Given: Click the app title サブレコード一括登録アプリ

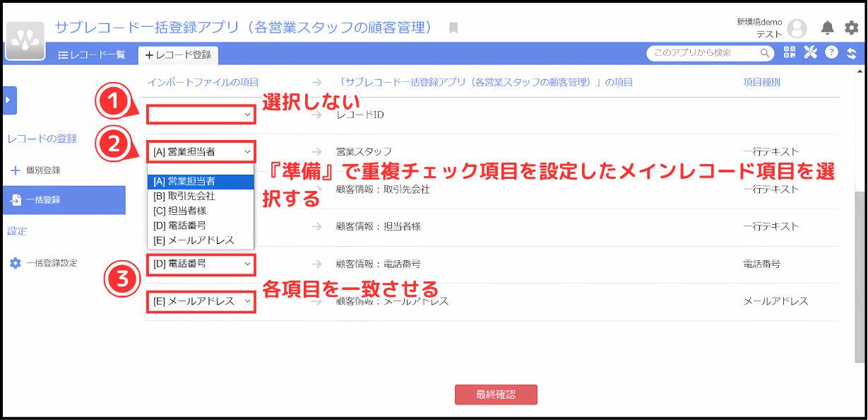Looking at the screenshot, I should coord(243,28).
